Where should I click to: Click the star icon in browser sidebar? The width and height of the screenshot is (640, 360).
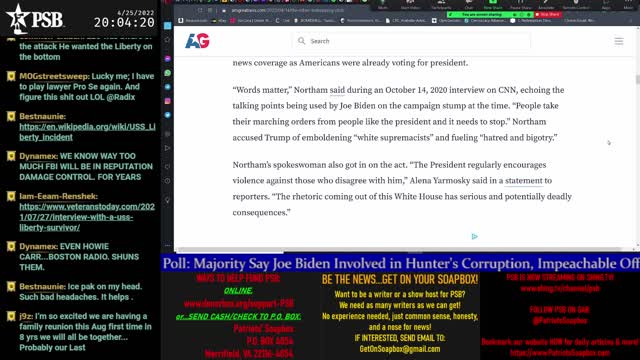pos(167,40)
